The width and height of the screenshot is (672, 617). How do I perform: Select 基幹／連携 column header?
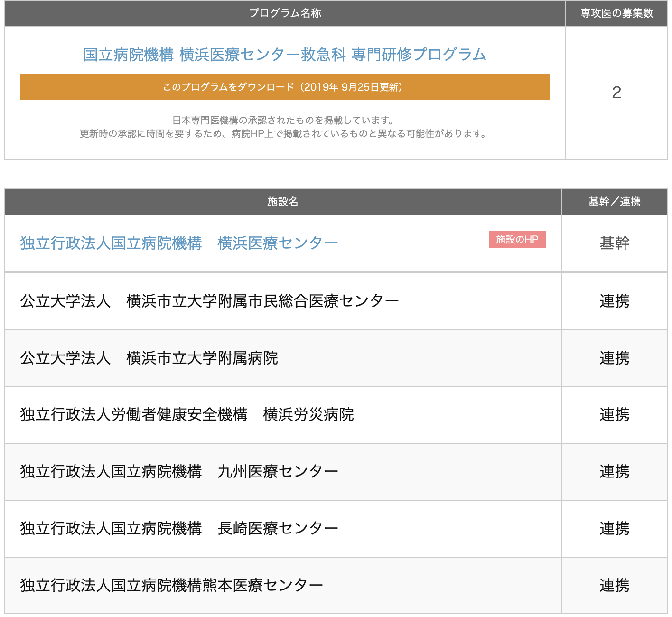pyautogui.click(x=615, y=202)
